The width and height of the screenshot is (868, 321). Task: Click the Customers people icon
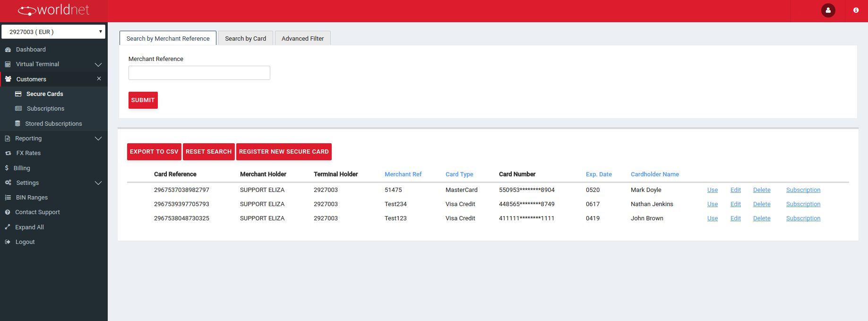tap(8, 79)
